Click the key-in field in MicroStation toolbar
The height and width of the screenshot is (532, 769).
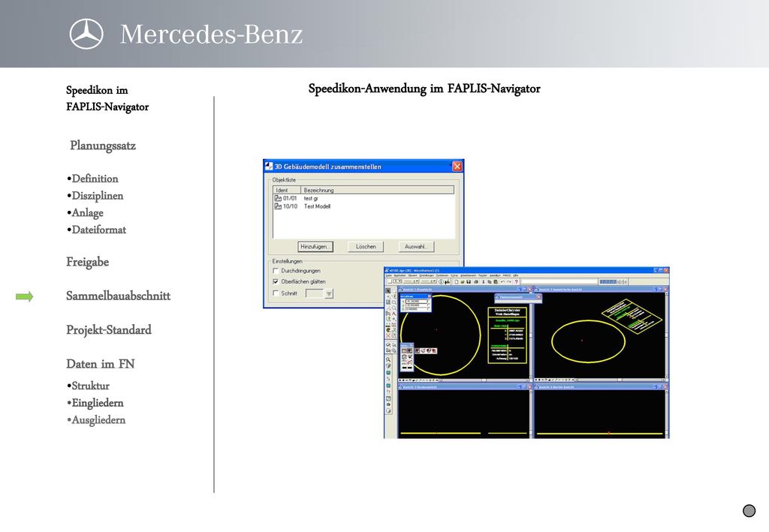pos(559,281)
